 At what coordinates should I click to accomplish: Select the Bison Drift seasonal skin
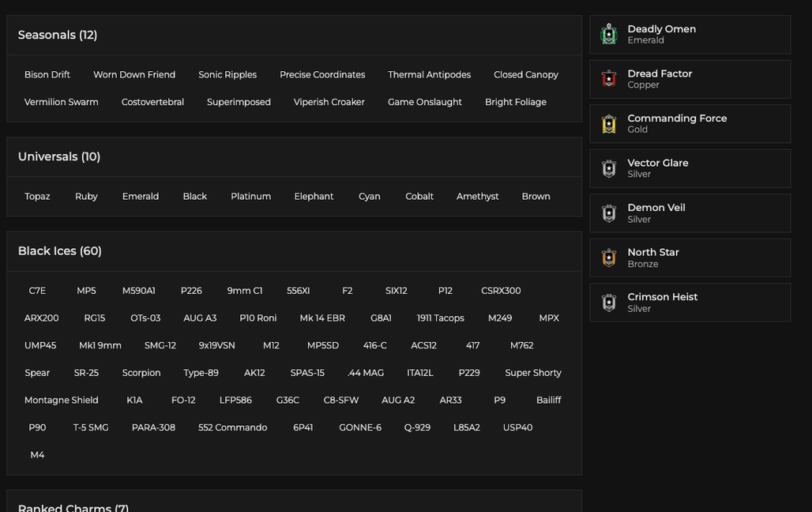[47, 74]
